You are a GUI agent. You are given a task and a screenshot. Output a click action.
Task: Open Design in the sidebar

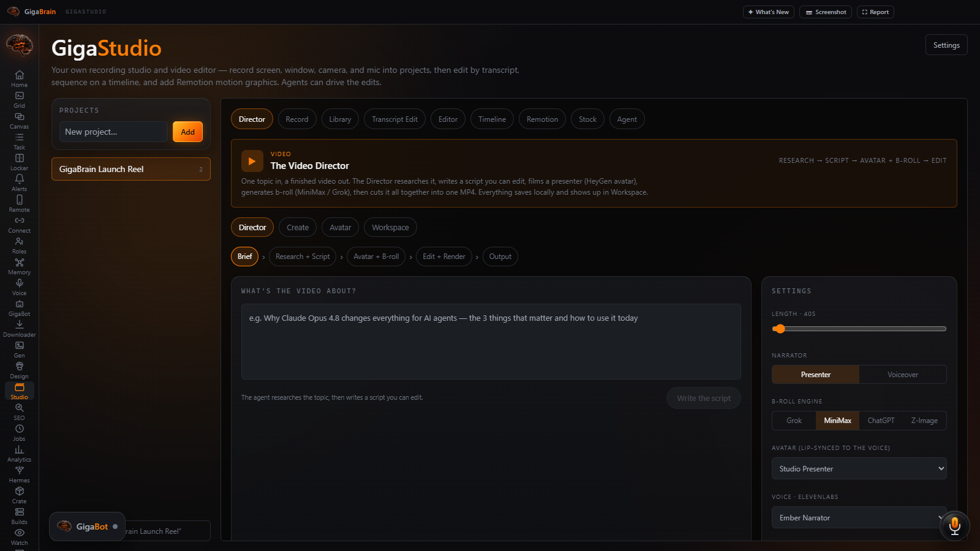pyautogui.click(x=19, y=370)
